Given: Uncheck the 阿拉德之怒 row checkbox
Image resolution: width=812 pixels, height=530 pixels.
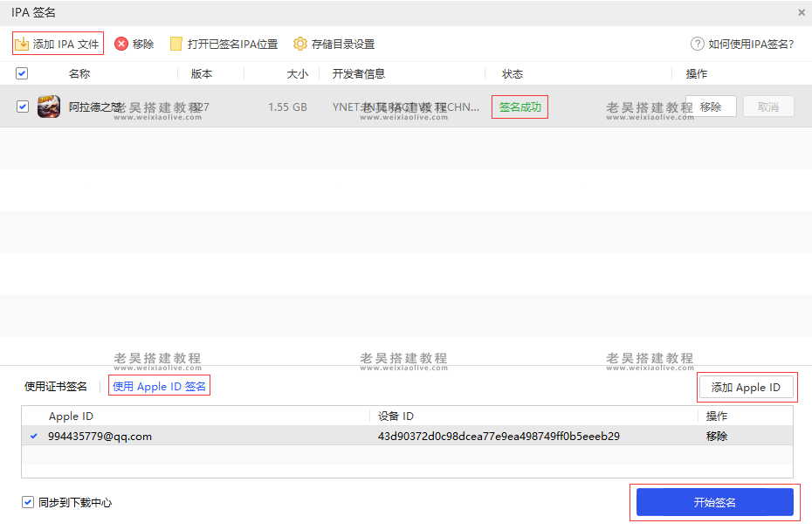Looking at the screenshot, I should [x=23, y=107].
